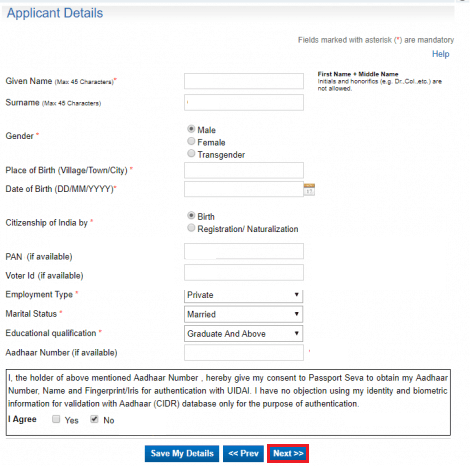Click the Help link
Image resolution: width=470 pixels, height=466 pixels.
click(441, 54)
